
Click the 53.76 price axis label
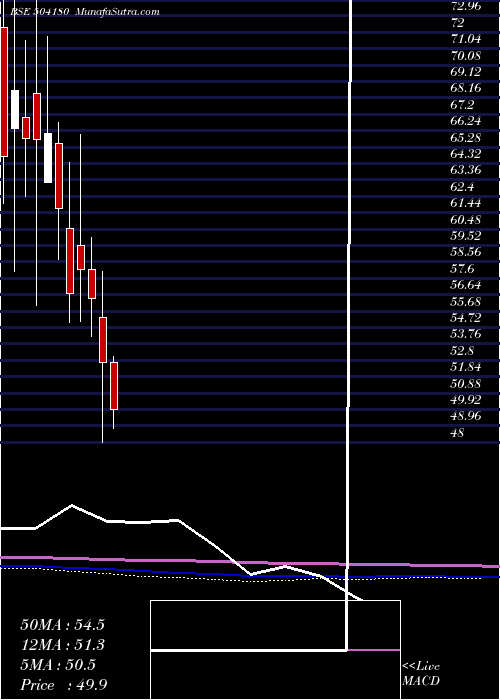pos(466,335)
